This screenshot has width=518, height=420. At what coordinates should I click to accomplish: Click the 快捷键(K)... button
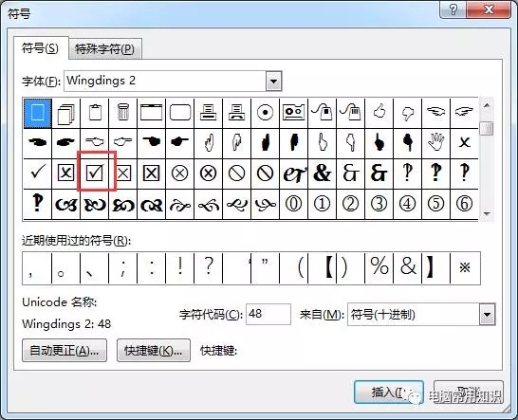pos(154,351)
